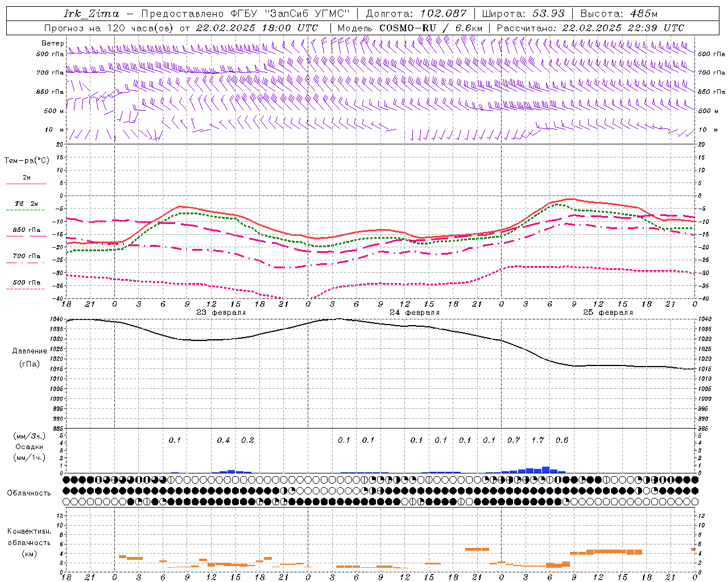Click the 'Широта: 53.93' value
This screenshot has height=582, width=728.
pyautogui.click(x=523, y=14)
